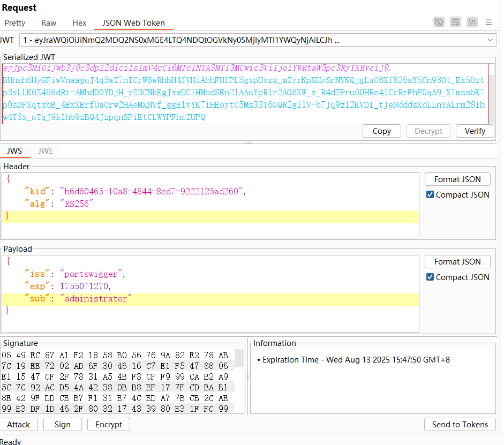The height and width of the screenshot is (445, 504).
Task: Select the JSON Web Token tab
Action: tap(133, 23)
